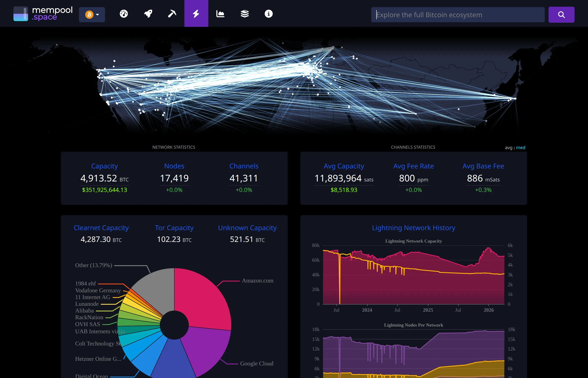Open the Unknown Capacity link
The image size is (588, 378).
point(247,228)
